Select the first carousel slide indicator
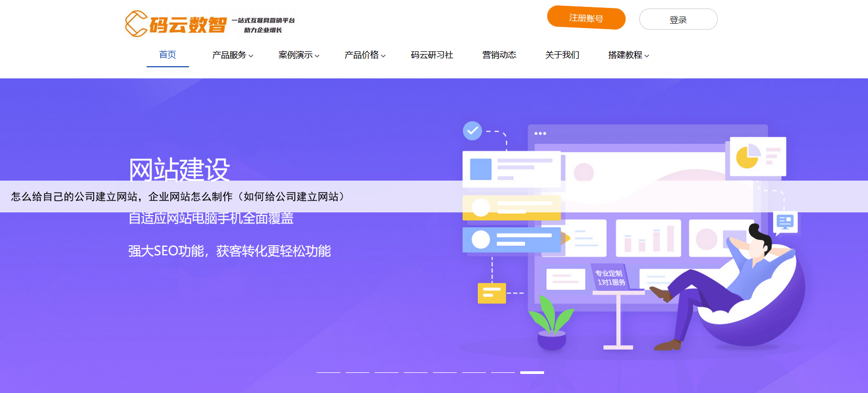The height and width of the screenshot is (393, 868). click(x=328, y=372)
